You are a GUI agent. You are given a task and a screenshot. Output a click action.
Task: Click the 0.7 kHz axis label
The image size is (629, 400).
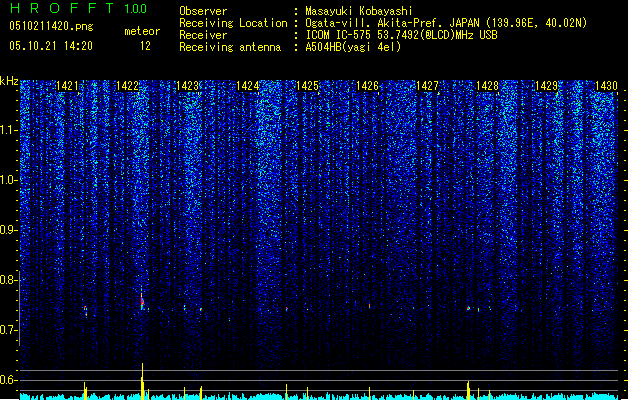click(9, 330)
